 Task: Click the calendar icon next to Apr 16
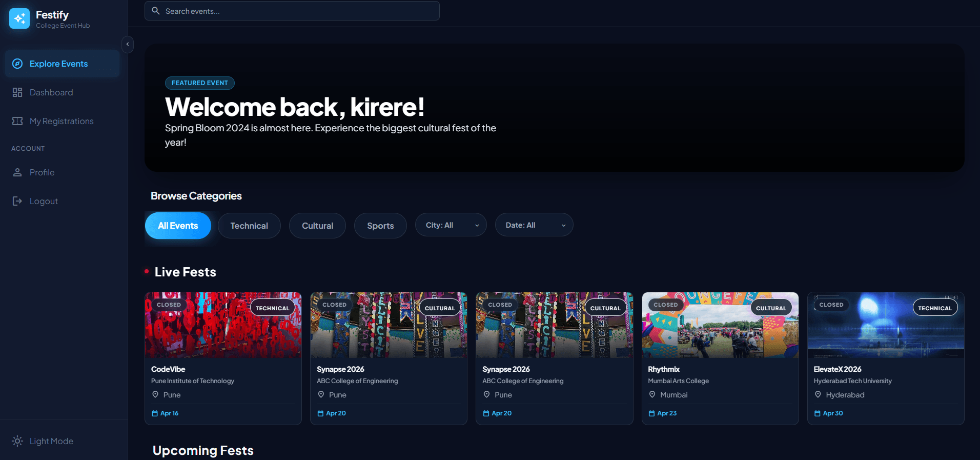(x=155, y=413)
